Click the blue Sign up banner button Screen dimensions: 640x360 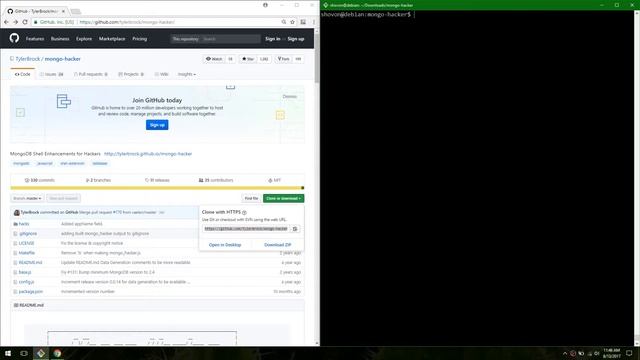point(157,125)
